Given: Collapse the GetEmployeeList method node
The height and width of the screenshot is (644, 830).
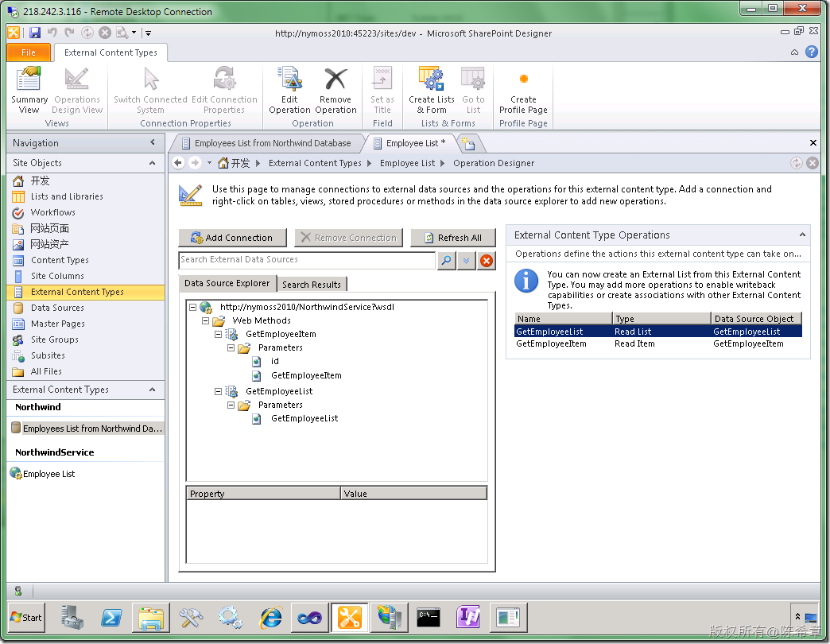Looking at the screenshot, I should (x=218, y=392).
